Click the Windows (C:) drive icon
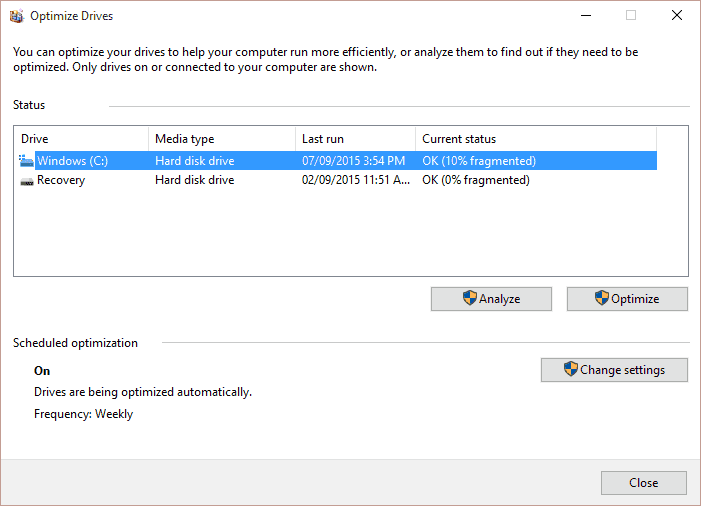This screenshot has height=506, width=701. [26, 161]
